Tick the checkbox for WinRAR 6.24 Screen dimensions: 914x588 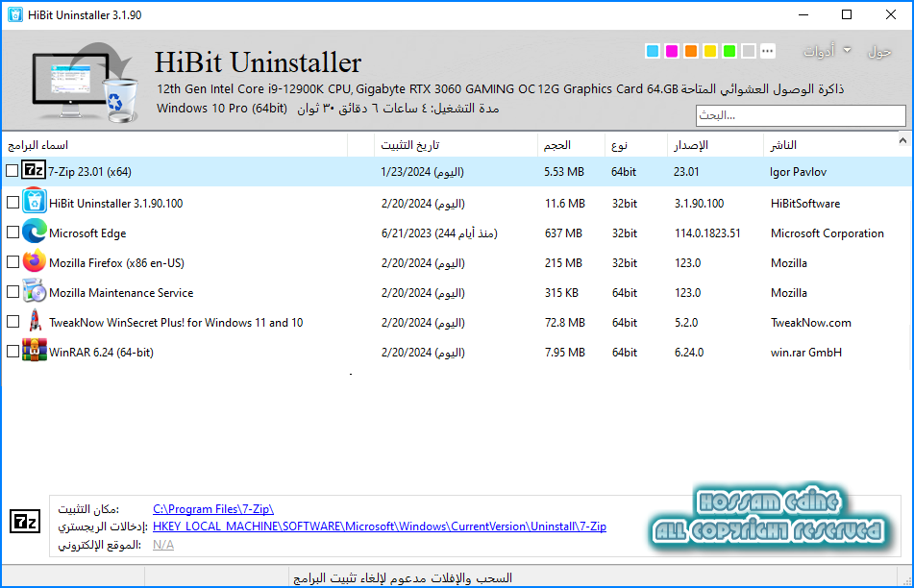click(12, 352)
